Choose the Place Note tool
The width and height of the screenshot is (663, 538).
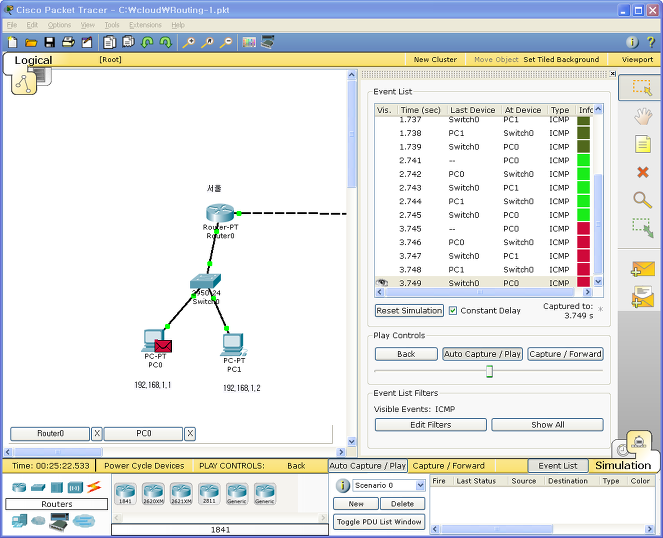pos(643,144)
